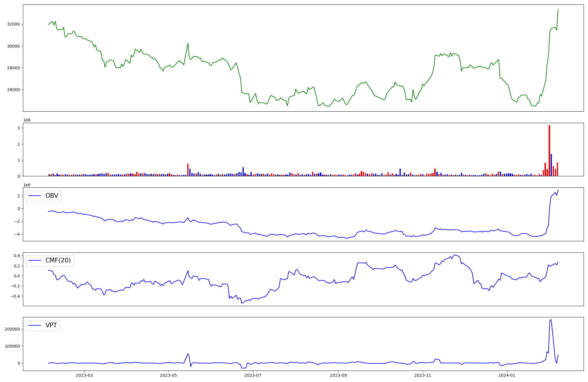Click the VPT line's highest peak
The height and width of the screenshot is (382, 588).
[551, 320]
